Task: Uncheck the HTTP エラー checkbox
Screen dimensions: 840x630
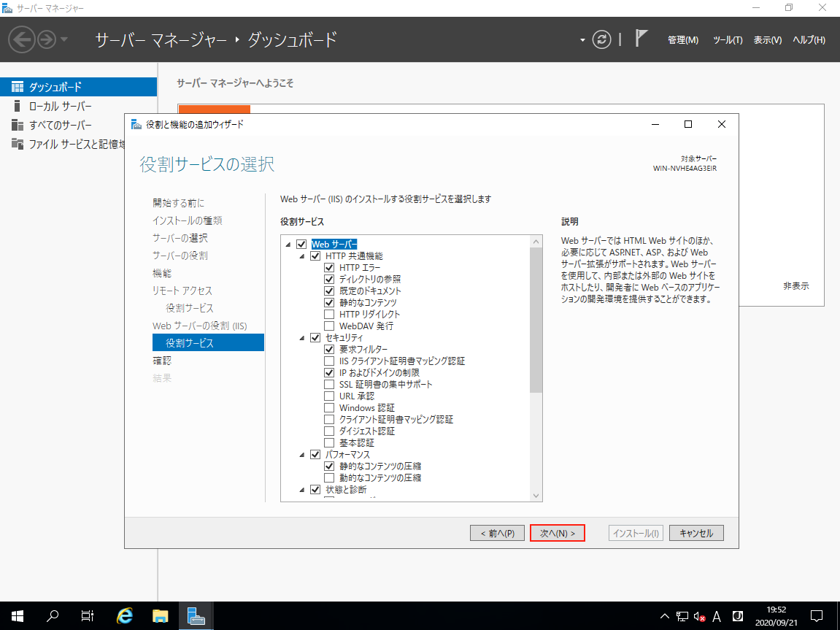Action: (x=329, y=268)
